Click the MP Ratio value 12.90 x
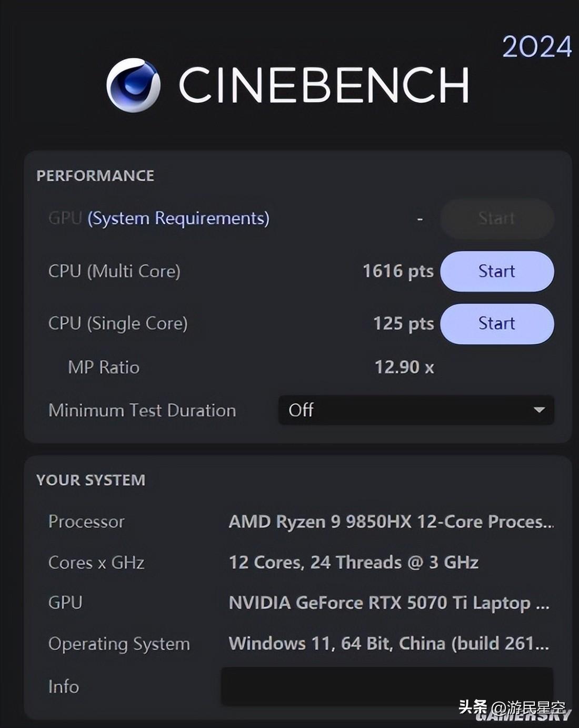Image resolution: width=579 pixels, height=728 pixels. click(x=404, y=367)
